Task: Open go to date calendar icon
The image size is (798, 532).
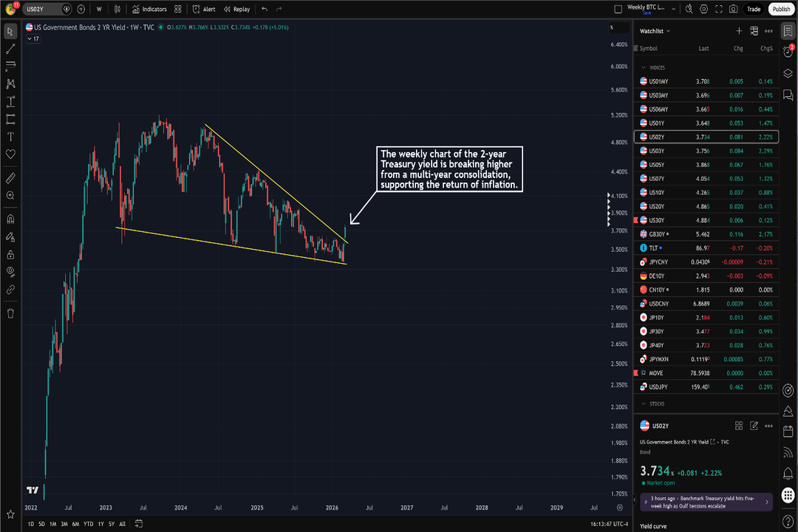Action: click(x=138, y=524)
